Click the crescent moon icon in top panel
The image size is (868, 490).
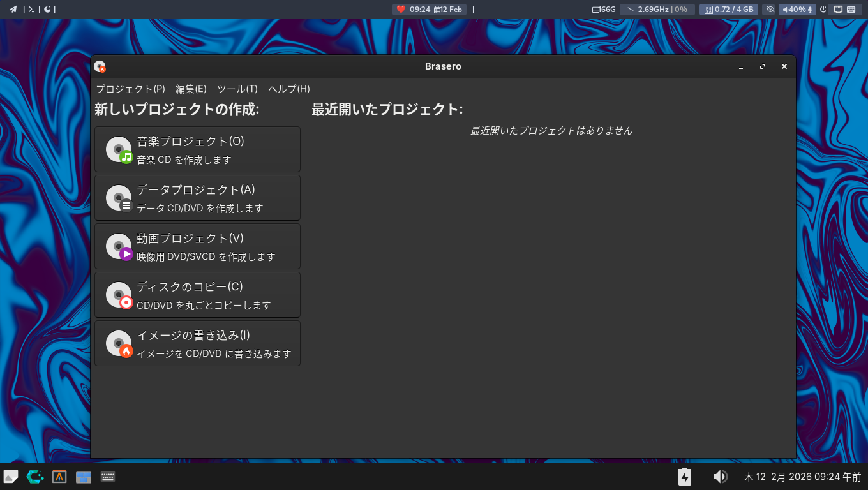47,10
